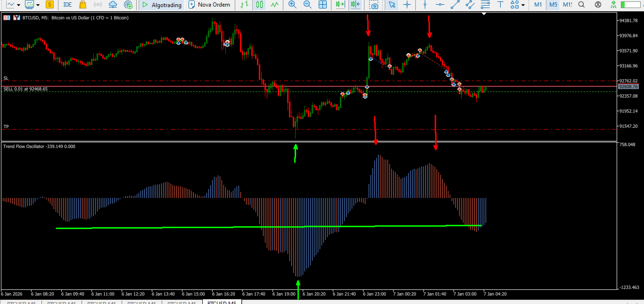Image resolution: width=644 pixels, height=304 pixels.
Task: Click the 91547.20 price scale value
Action: 629,126
